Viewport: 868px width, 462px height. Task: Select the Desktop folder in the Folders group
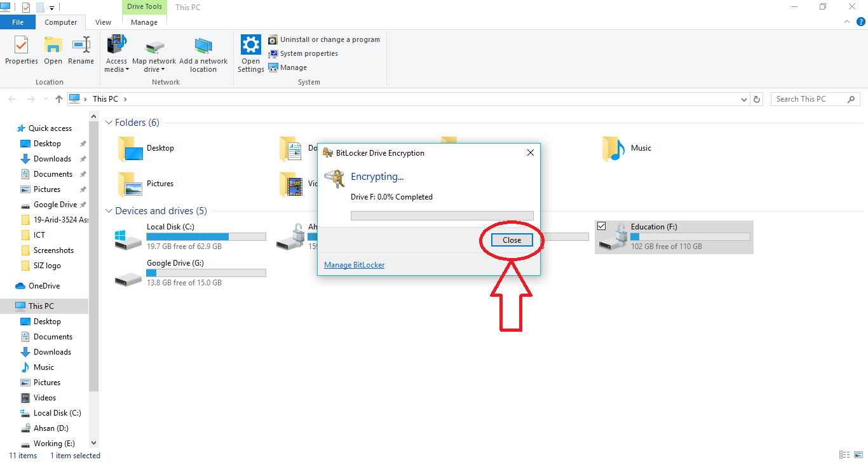[146, 149]
